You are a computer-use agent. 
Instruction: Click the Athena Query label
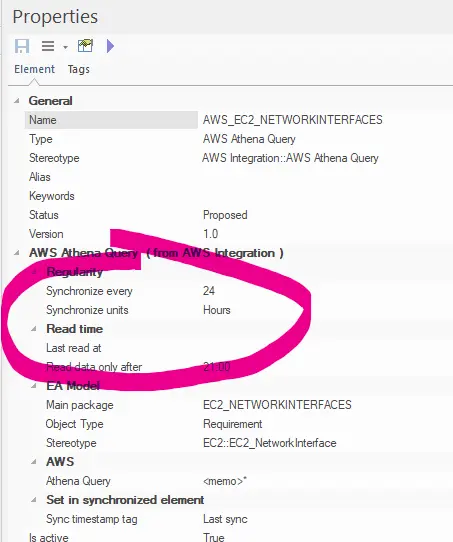click(78, 481)
